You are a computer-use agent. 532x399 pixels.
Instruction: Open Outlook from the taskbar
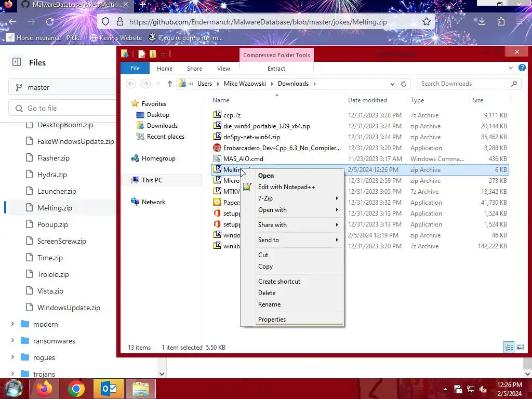(109, 389)
